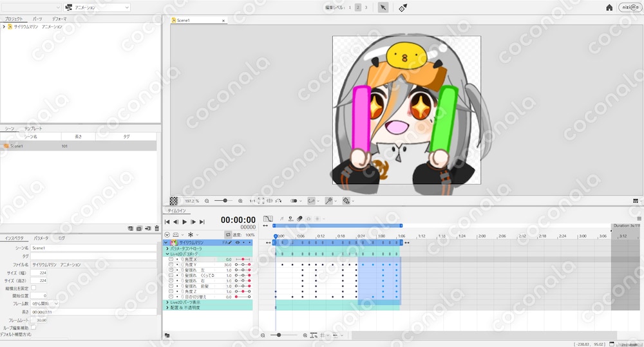644x347 pixels.
Task: Click the import scene arrow icon
Action: point(148,229)
